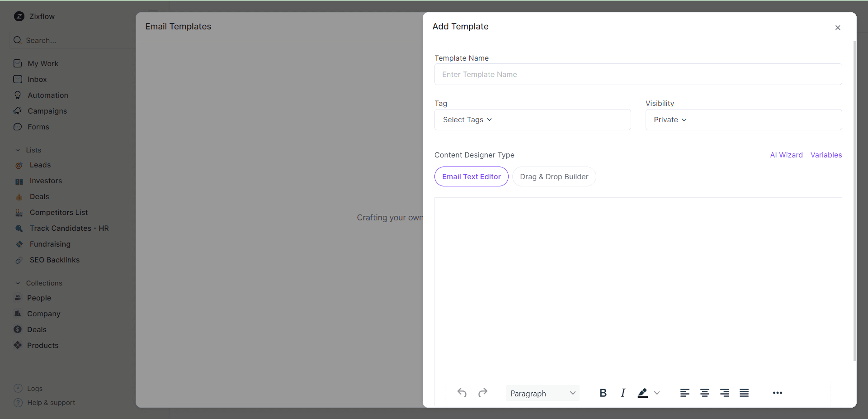Click the redo icon in the editor toolbar
This screenshot has height=419, width=868.
[x=482, y=393]
